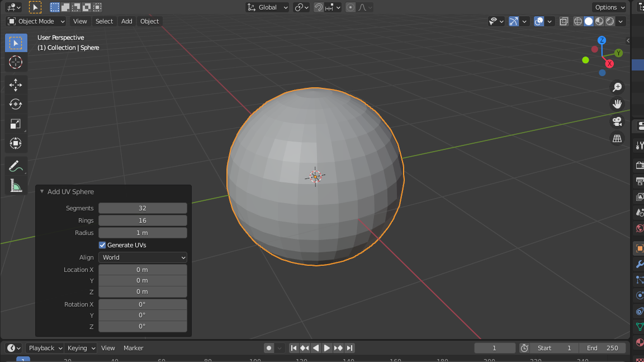Open the snapping options dropdown
644x362 pixels.
tap(333, 7)
